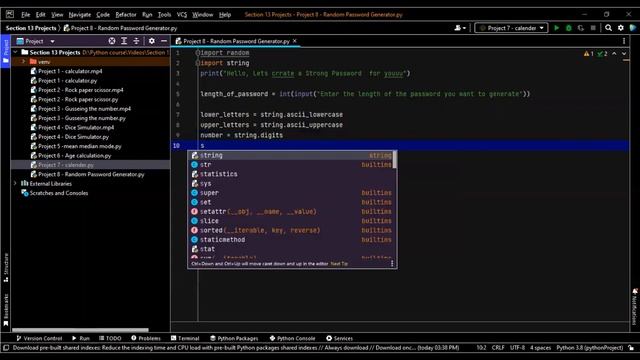The width and height of the screenshot is (640, 360).
Task: Open the Structure side tool window
Action: (6, 267)
